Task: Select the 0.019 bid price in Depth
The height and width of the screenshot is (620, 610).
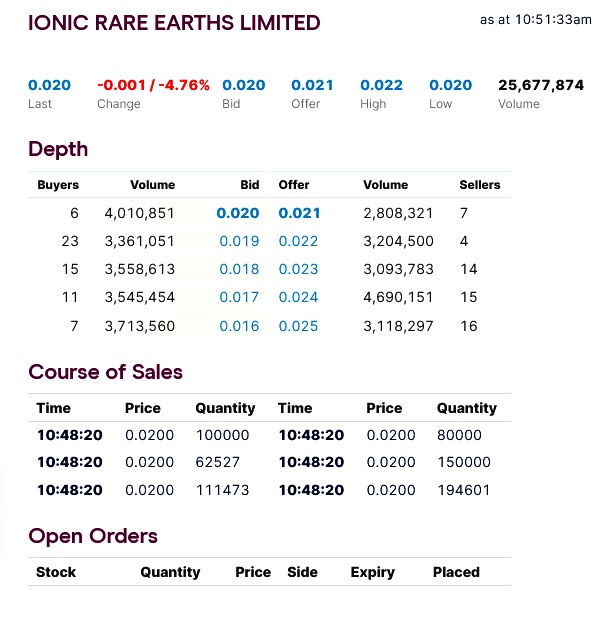Action: pyautogui.click(x=239, y=241)
